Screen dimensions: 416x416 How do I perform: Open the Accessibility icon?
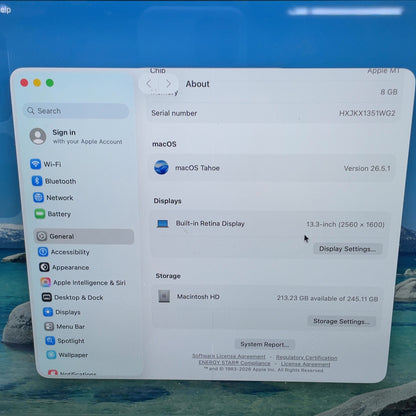[43, 252]
